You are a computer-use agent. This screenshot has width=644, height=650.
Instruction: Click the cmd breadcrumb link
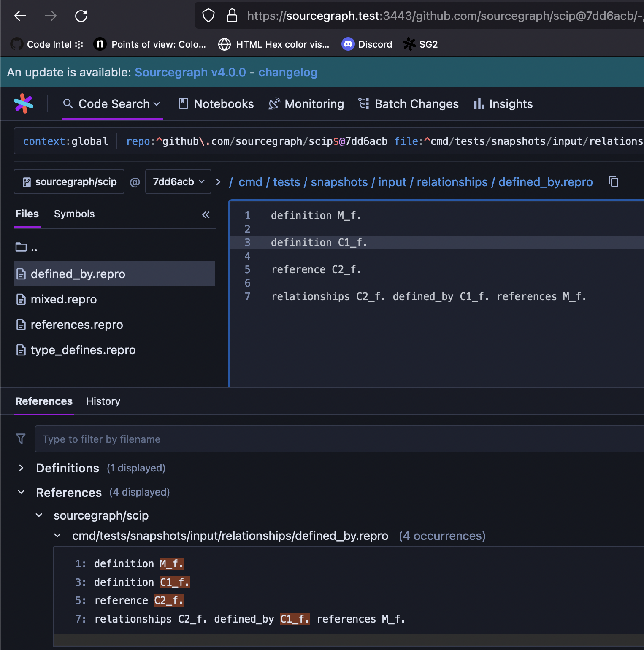pyautogui.click(x=250, y=182)
